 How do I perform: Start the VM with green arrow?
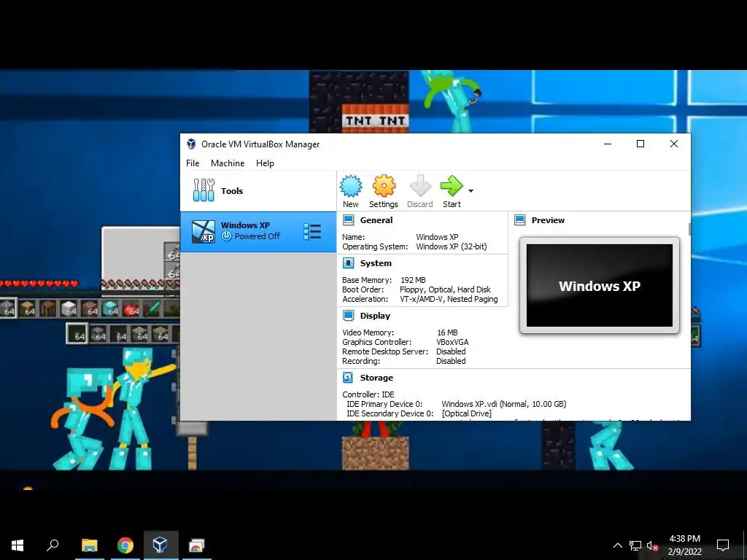pyautogui.click(x=451, y=186)
